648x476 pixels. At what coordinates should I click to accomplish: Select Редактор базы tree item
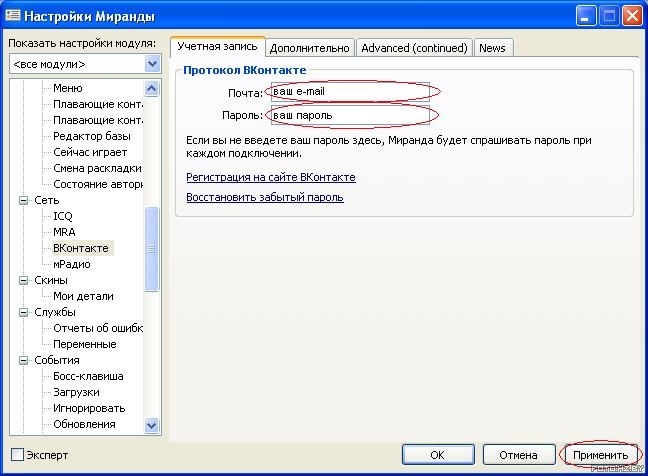[92, 136]
